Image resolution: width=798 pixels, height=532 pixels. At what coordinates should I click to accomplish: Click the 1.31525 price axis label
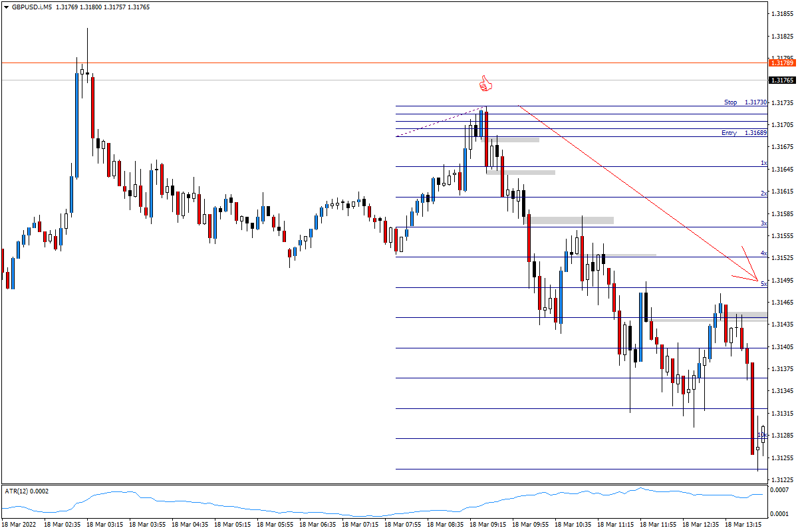pos(783,258)
